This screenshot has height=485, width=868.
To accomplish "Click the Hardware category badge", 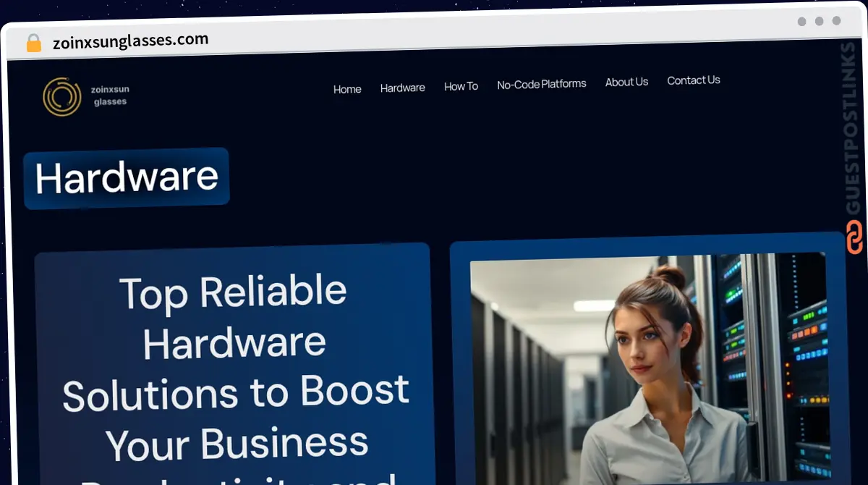I will point(127,178).
